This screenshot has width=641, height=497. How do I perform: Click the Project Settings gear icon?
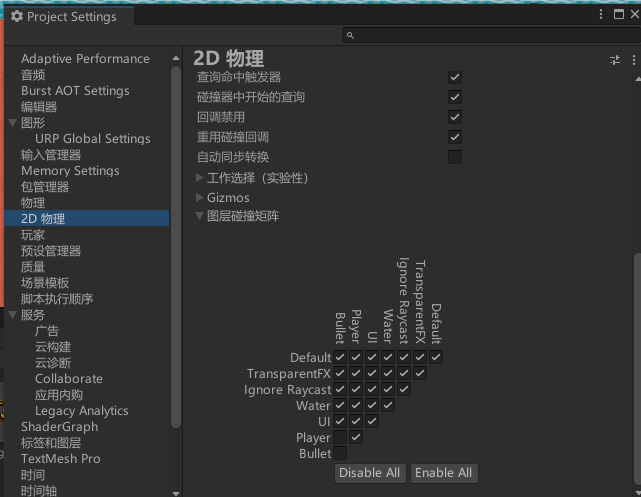pos(17,16)
